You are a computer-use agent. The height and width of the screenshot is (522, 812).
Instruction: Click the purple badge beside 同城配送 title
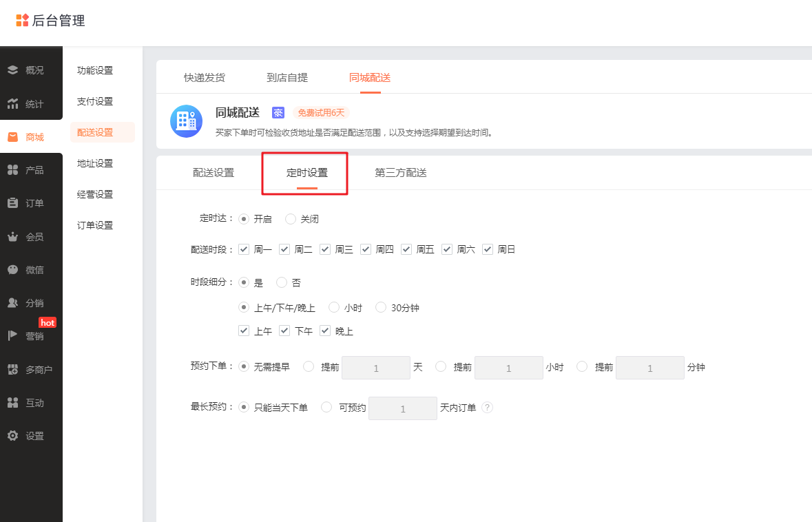tap(278, 112)
